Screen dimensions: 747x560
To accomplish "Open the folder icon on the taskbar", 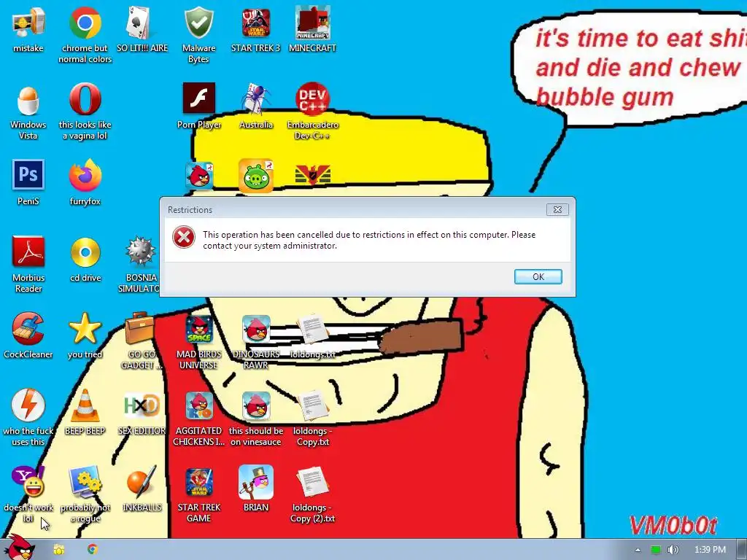I will click(59, 550).
